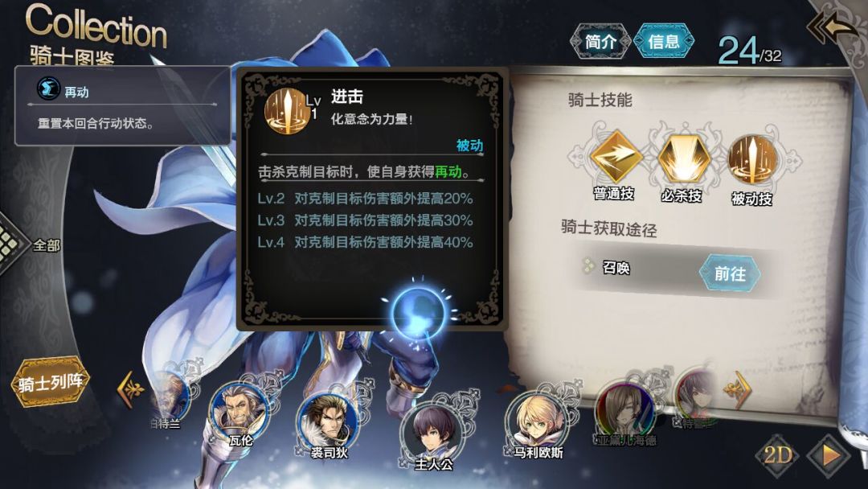The image size is (868, 489).
Task: Select knight portrait 马利欧斯
Action: (x=536, y=425)
